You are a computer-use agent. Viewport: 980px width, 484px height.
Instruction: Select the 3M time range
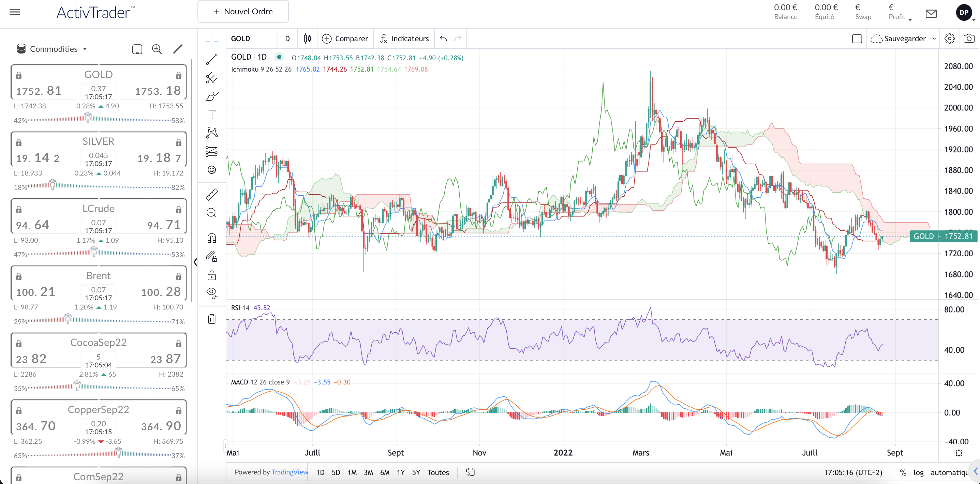click(368, 472)
